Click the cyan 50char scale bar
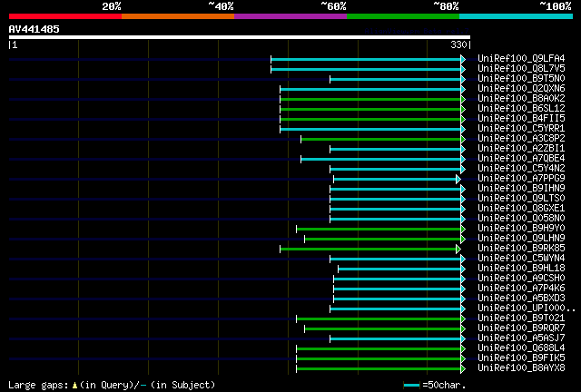The height and width of the screenshot is (392, 581). point(411,386)
